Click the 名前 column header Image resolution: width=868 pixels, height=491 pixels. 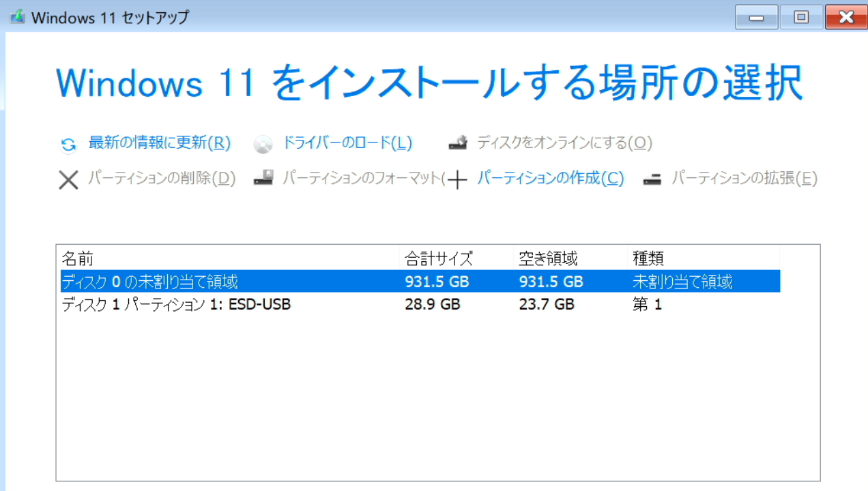coord(228,258)
